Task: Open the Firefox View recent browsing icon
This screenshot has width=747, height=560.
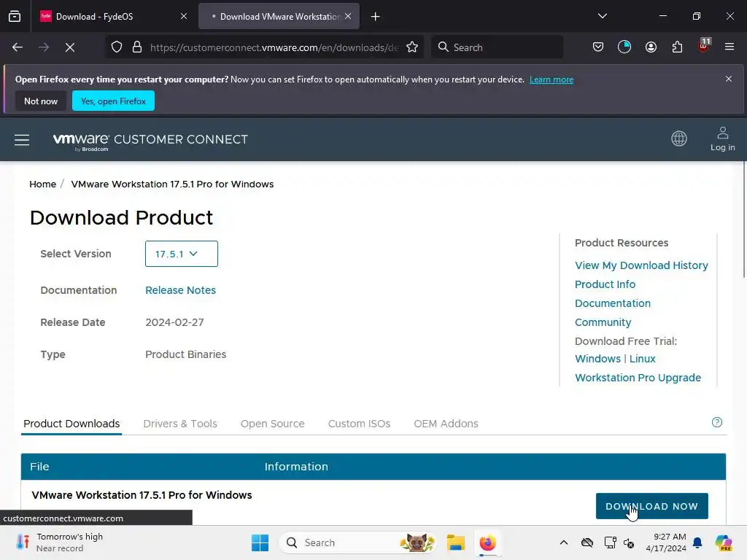Action: point(15,16)
